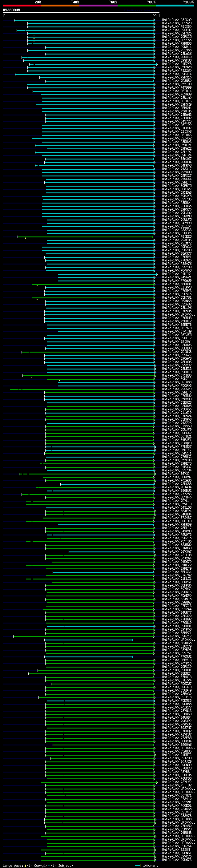
Task: Click the 558 query end position label
Action: tap(155, 15)
